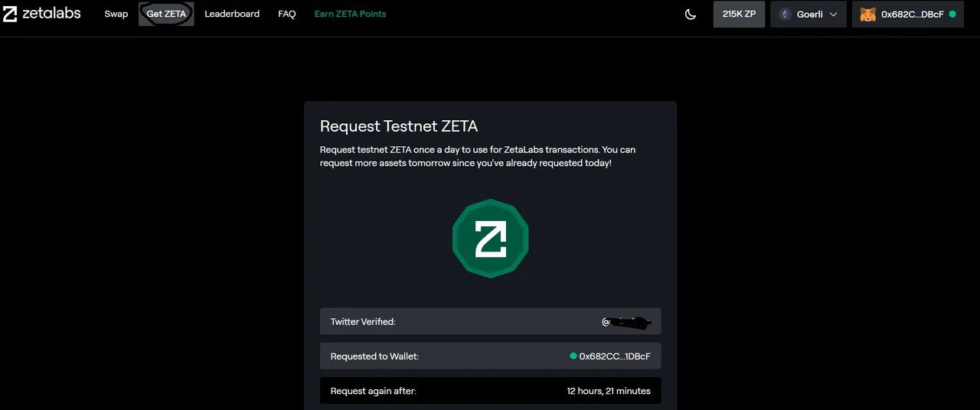Click the wallet address 0x682CC...1DBcF

click(615, 356)
